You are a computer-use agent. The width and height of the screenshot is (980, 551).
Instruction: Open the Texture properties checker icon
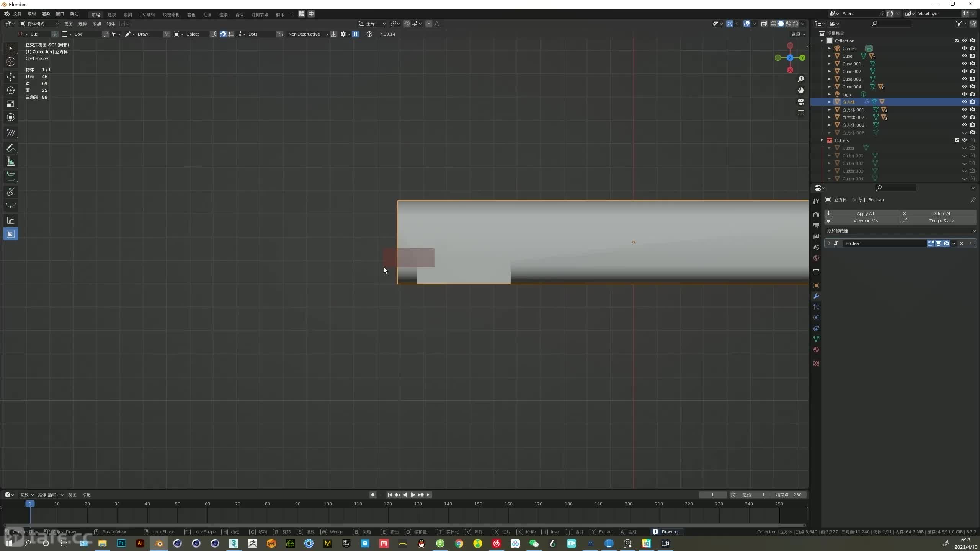[816, 364]
